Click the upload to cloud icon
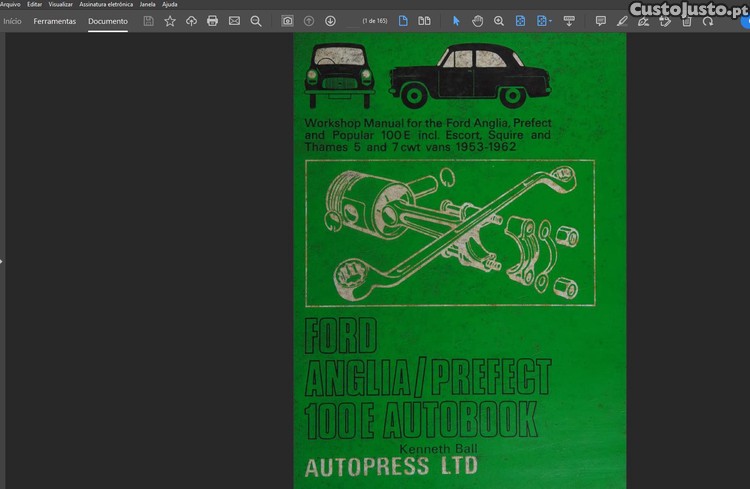The width and height of the screenshot is (750, 489). [191, 21]
